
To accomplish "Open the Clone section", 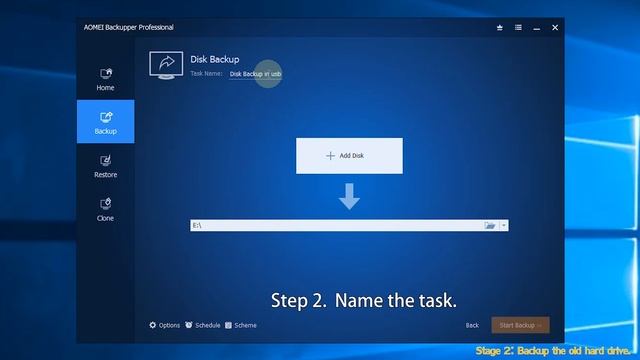I will [105, 209].
